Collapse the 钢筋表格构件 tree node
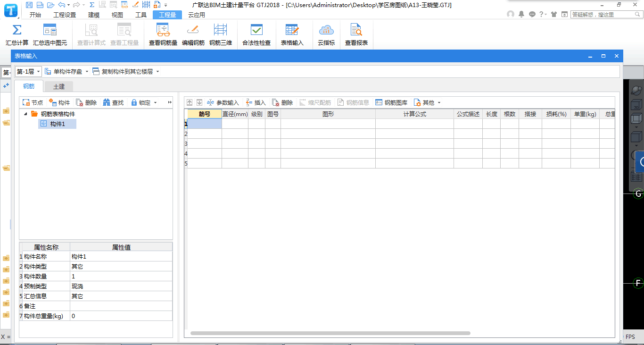This screenshot has width=644, height=345. (25, 114)
